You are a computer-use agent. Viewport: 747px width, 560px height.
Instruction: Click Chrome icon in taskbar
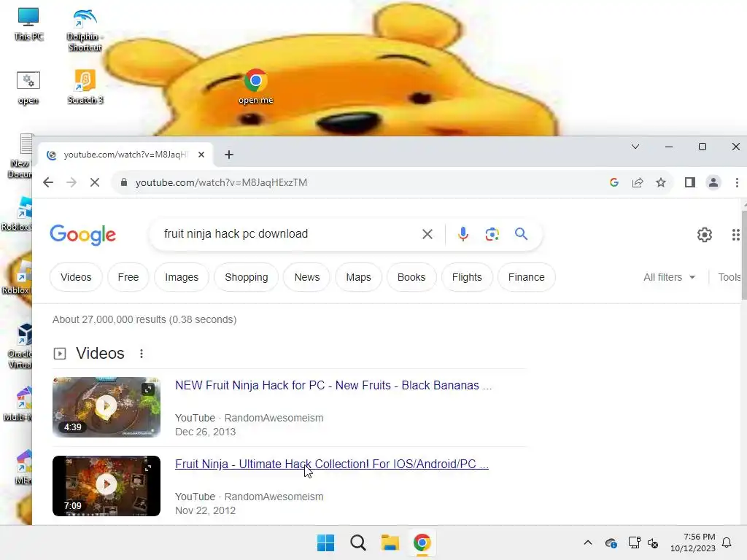[x=422, y=542]
